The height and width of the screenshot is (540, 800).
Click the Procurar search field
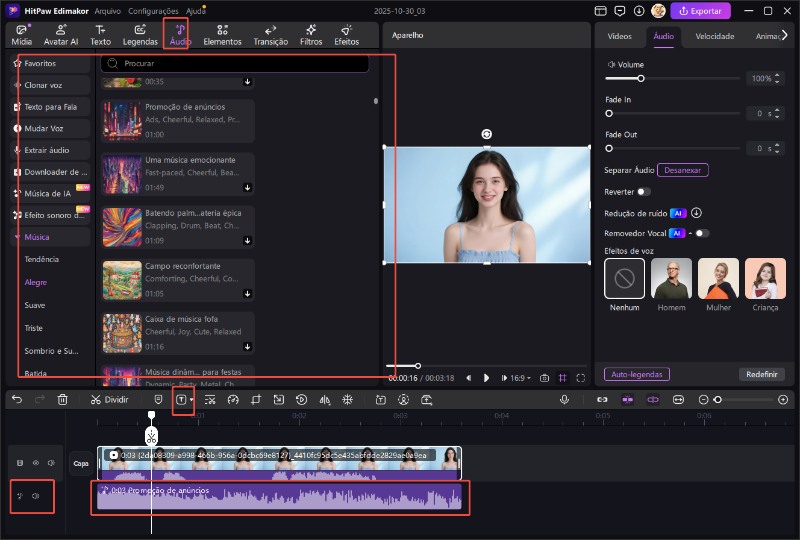[235, 63]
